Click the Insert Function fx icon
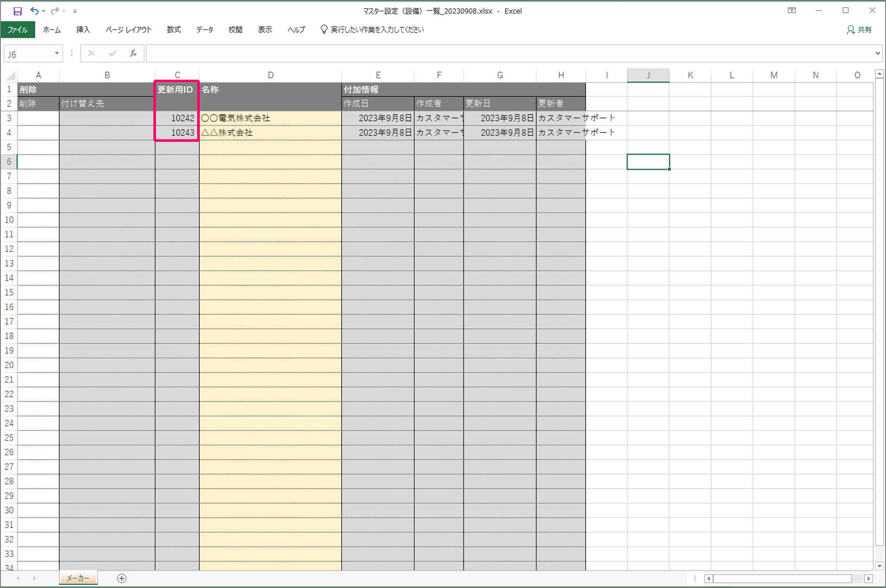This screenshot has width=886, height=588. pos(133,53)
